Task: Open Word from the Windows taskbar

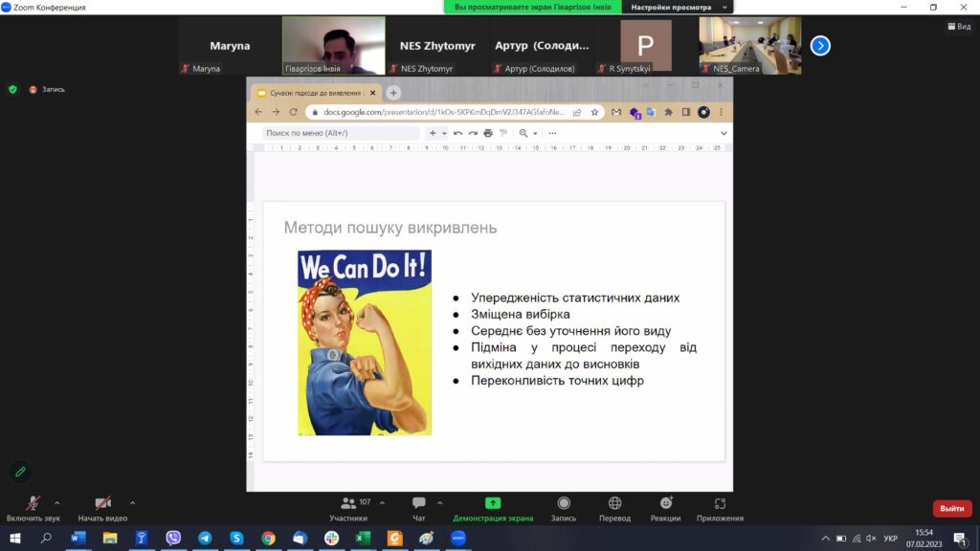Action: coord(78,538)
